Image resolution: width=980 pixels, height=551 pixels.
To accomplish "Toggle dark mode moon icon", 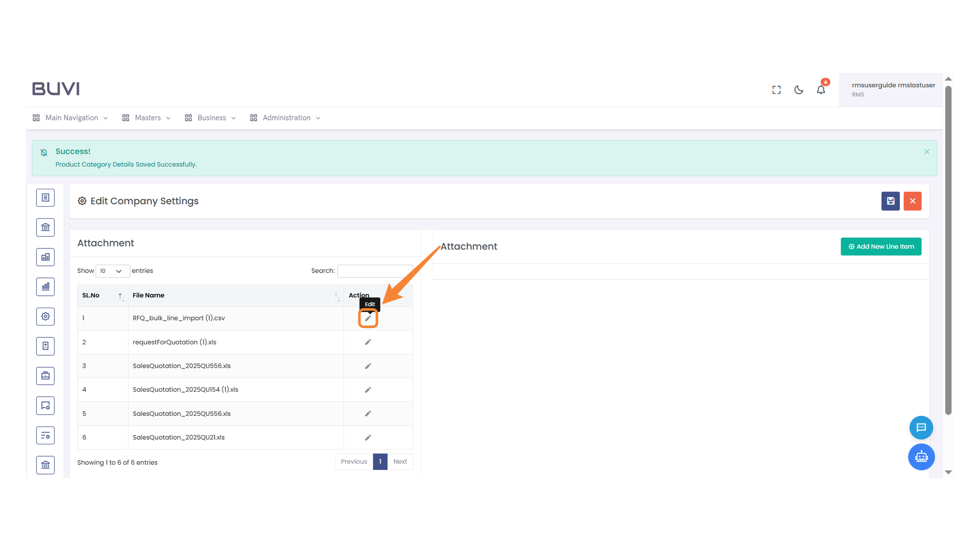I will (x=799, y=90).
